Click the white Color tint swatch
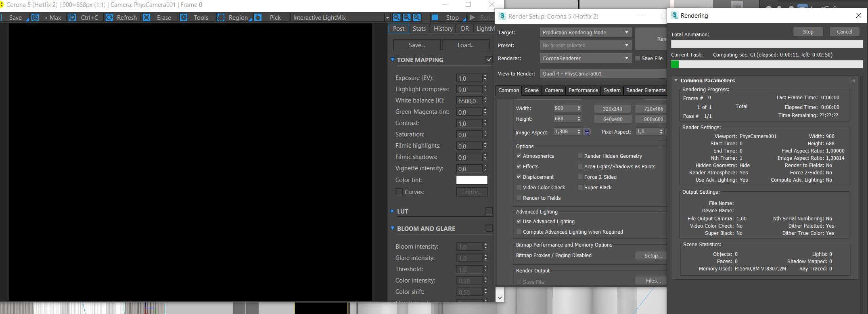 point(472,180)
